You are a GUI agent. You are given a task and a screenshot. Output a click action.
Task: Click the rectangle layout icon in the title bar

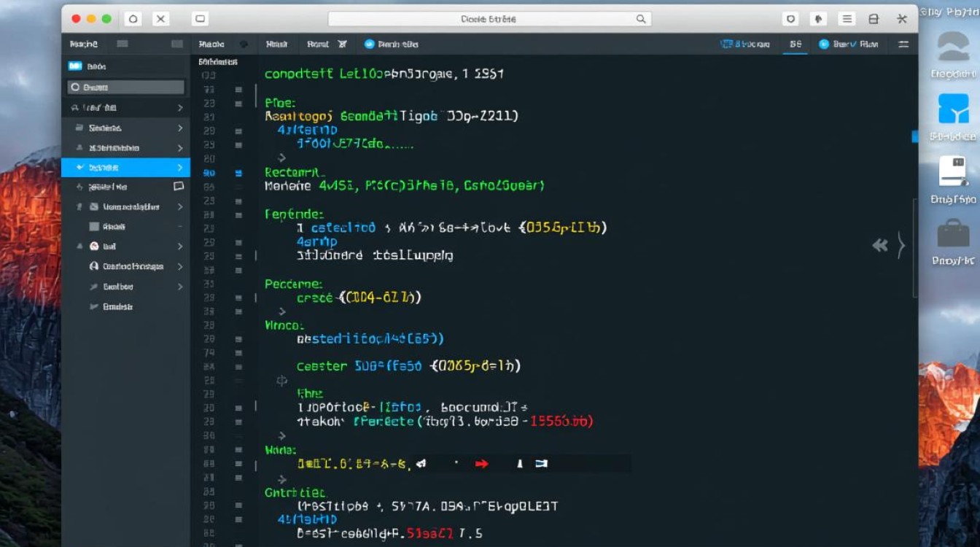click(x=201, y=20)
